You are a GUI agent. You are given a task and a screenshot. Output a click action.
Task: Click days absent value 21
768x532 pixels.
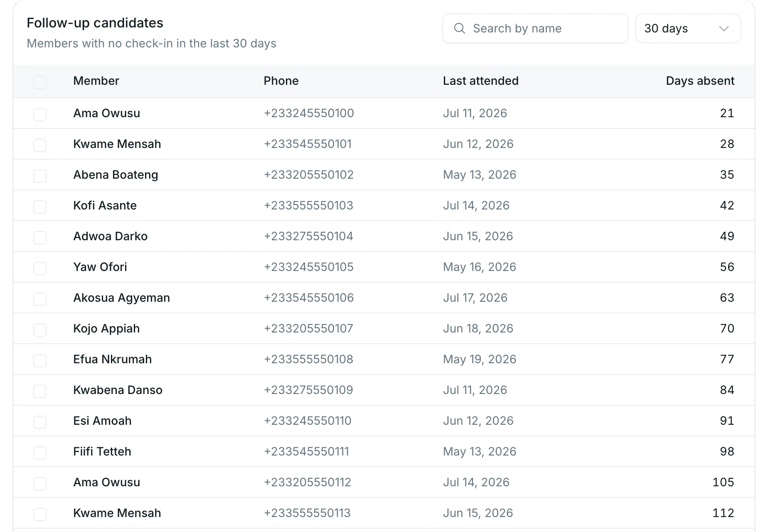coord(727,113)
